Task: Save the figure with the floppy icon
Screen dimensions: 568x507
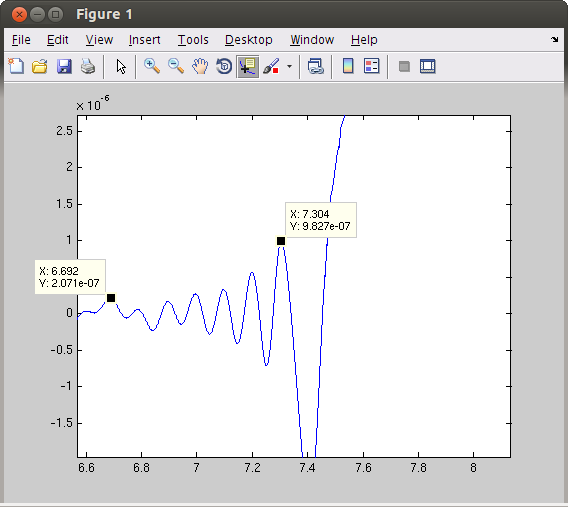Action: tap(64, 67)
